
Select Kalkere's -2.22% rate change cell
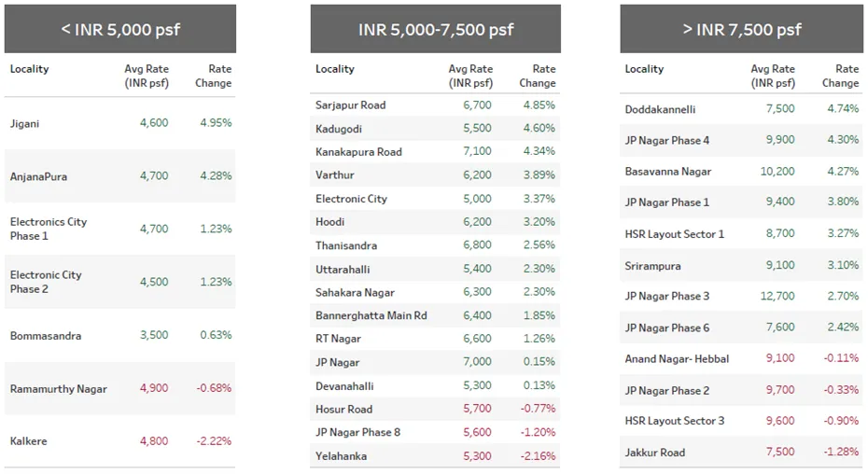pyautogui.click(x=214, y=441)
